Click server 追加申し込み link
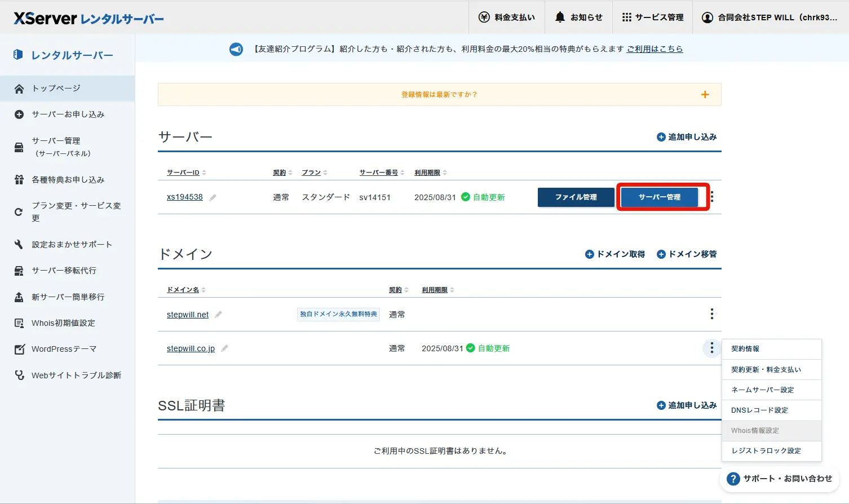Image resolution: width=849 pixels, height=504 pixels. pos(687,137)
